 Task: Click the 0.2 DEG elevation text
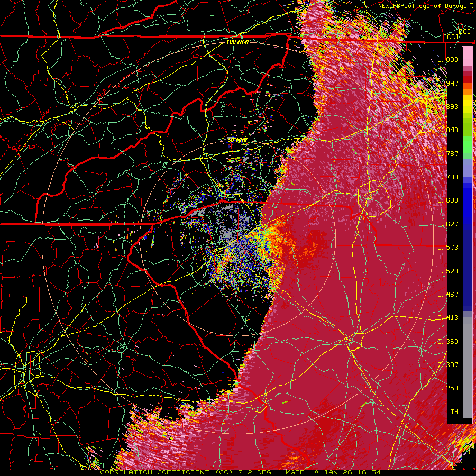pos(256,472)
